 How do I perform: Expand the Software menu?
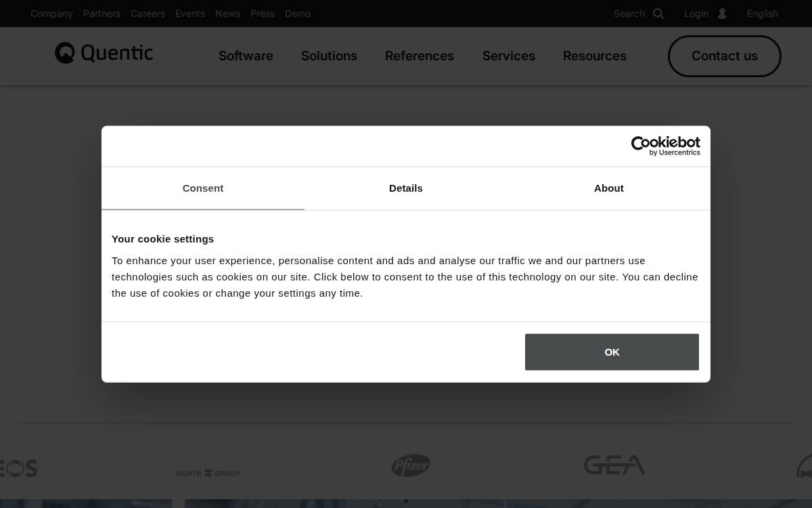pyautogui.click(x=246, y=56)
